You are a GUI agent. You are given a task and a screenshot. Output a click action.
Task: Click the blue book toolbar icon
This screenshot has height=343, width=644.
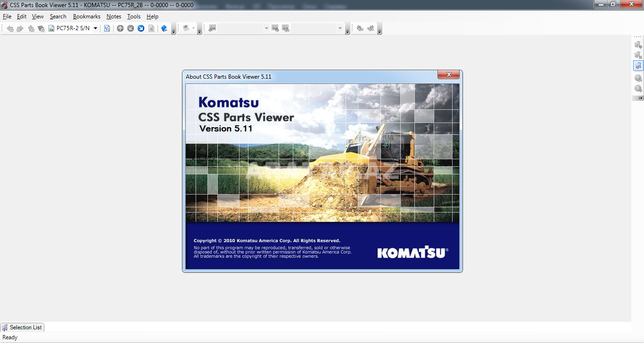coord(164,28)
